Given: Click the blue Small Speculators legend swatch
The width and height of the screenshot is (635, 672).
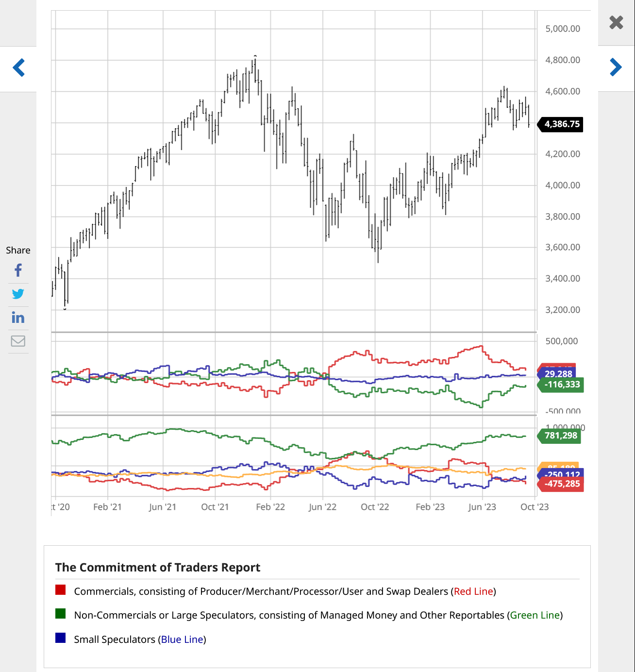Looking at the screenshot, I should pyautogui.click(x=61, y=638).
